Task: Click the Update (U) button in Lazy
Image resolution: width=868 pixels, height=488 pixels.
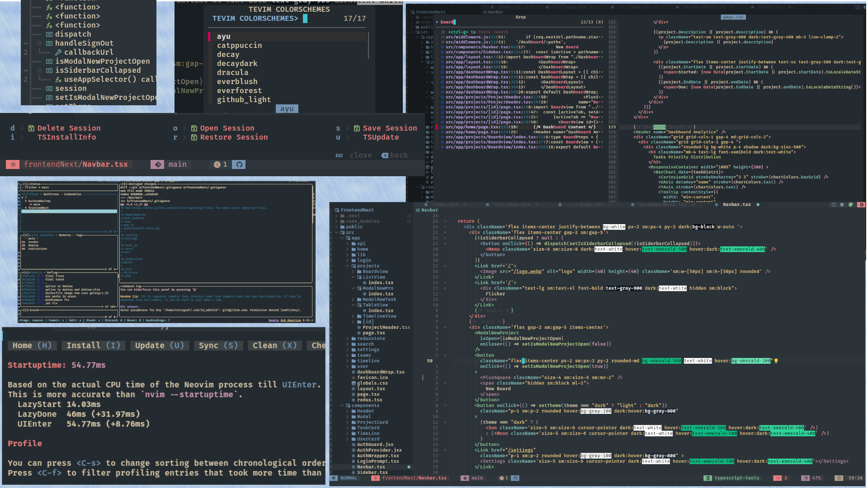Action: [x=159, y=346]
